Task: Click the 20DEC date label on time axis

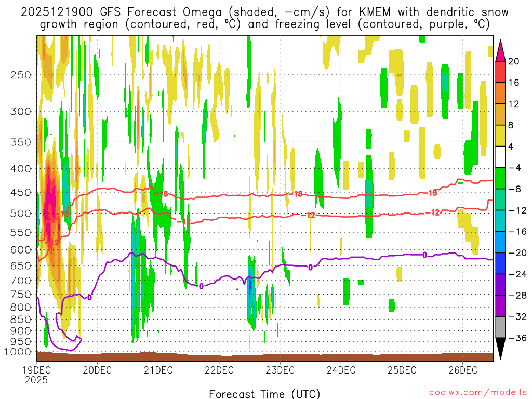Action: click(97, 370)
